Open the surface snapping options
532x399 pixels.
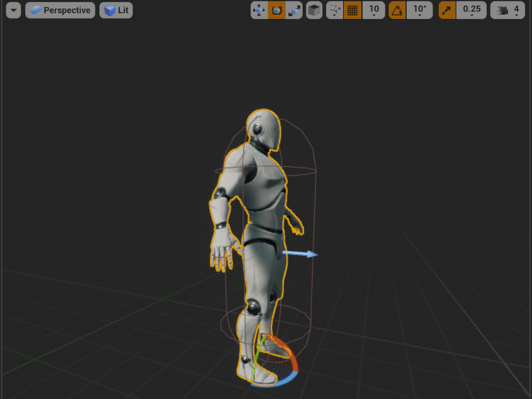tap(335, 10)
